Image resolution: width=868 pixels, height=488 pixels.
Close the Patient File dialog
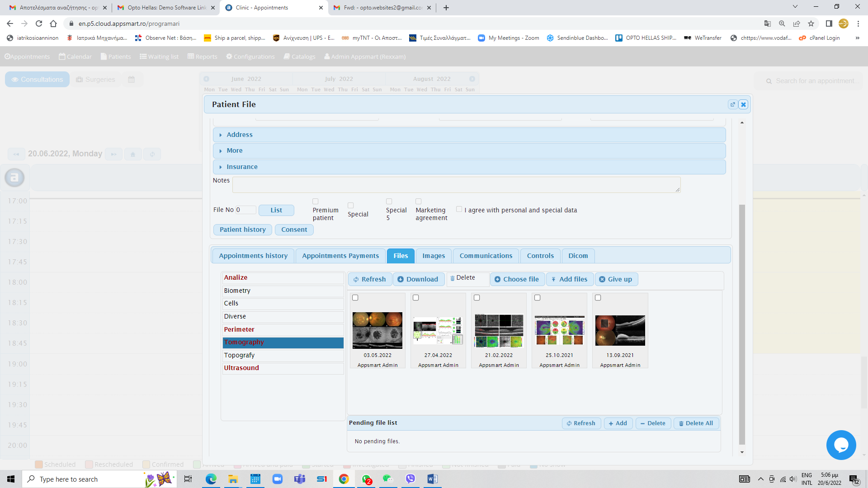(743, 104)
